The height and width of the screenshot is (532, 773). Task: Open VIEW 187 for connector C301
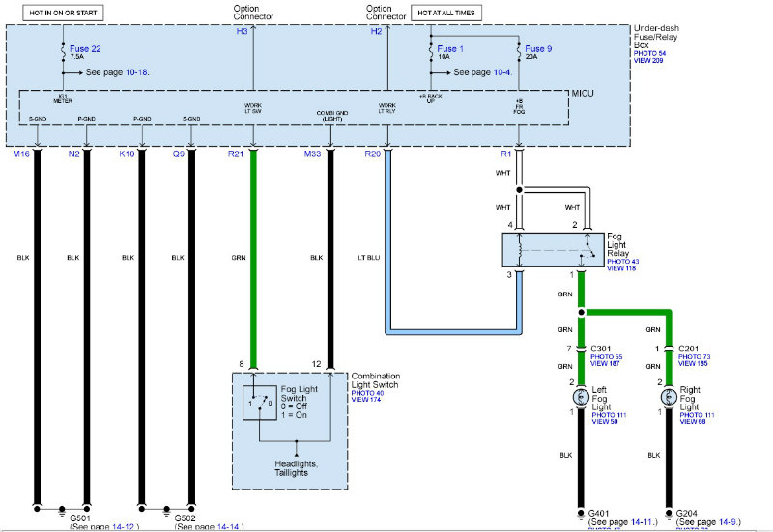(x=605, y=364)
